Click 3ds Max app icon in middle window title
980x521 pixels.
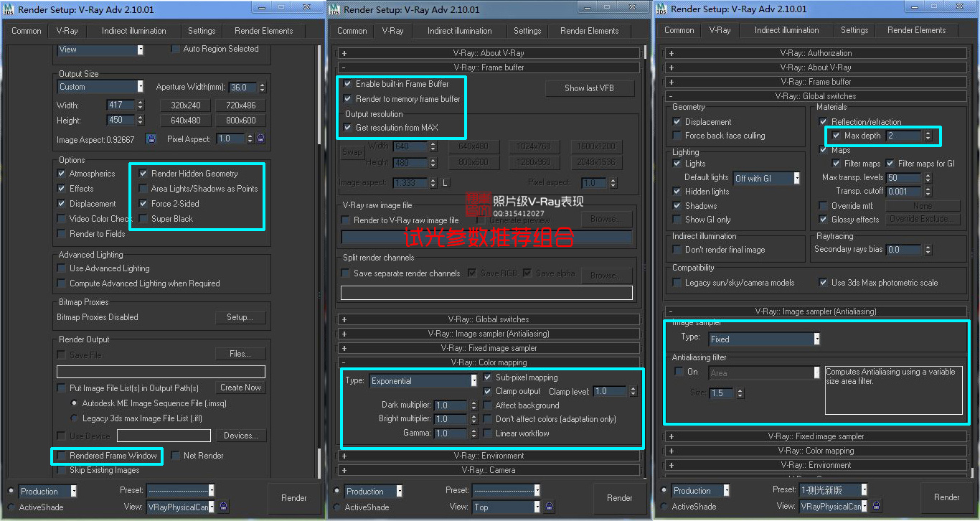335,9
